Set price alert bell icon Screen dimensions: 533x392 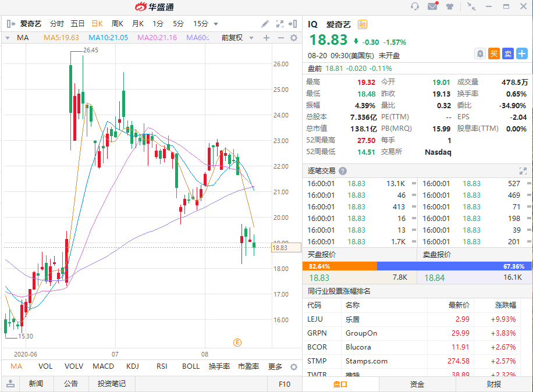pyautogui.click(x=480, y=54)
